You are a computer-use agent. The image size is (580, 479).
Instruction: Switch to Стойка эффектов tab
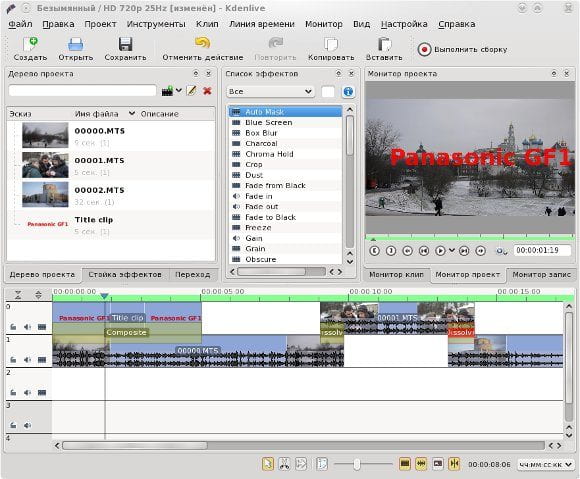coord(125,274)
